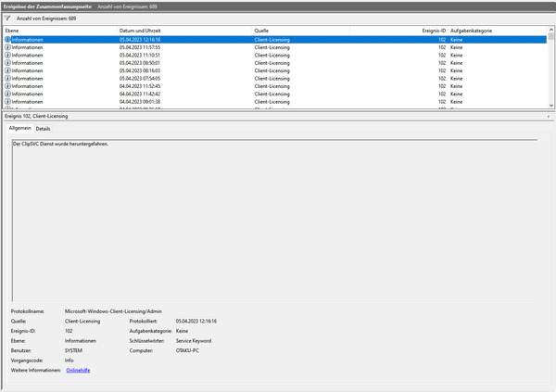Screen dimensions: 556x392
Task: Click Client-Licensing in the selected 12:16:16 row
Action: coord(272,40)
